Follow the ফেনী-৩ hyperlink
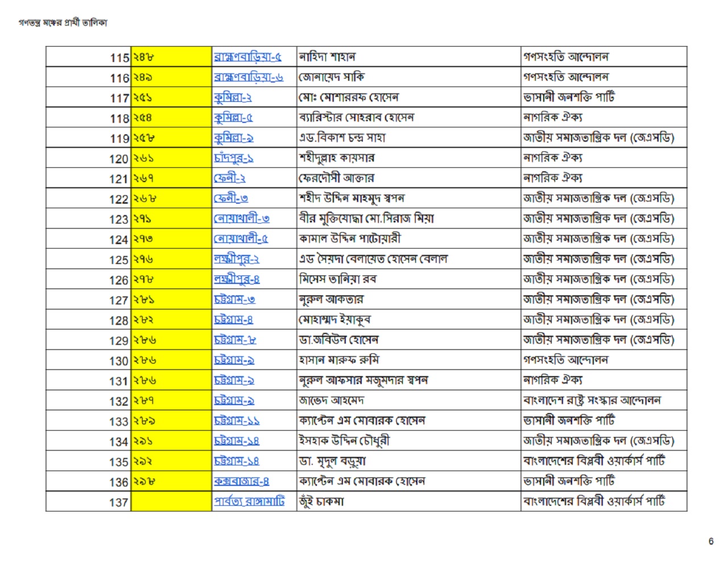 tap(231, 199)
